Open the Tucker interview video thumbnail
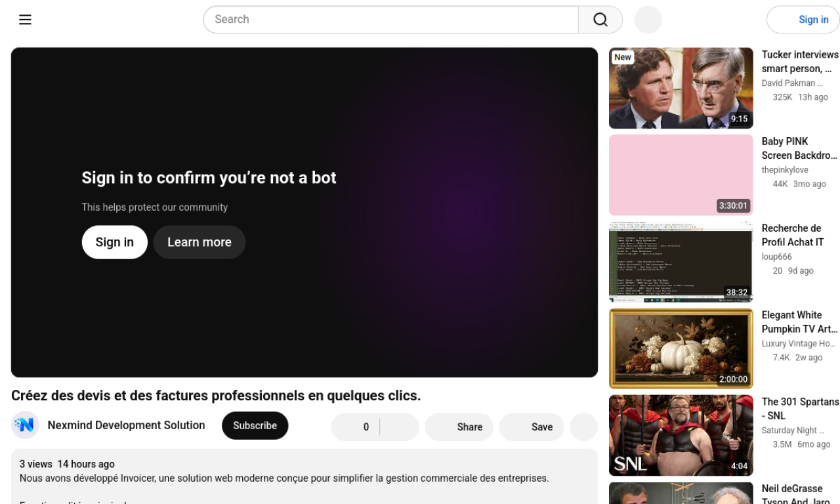Screen dimensions: 840x504 click(681, 88)
